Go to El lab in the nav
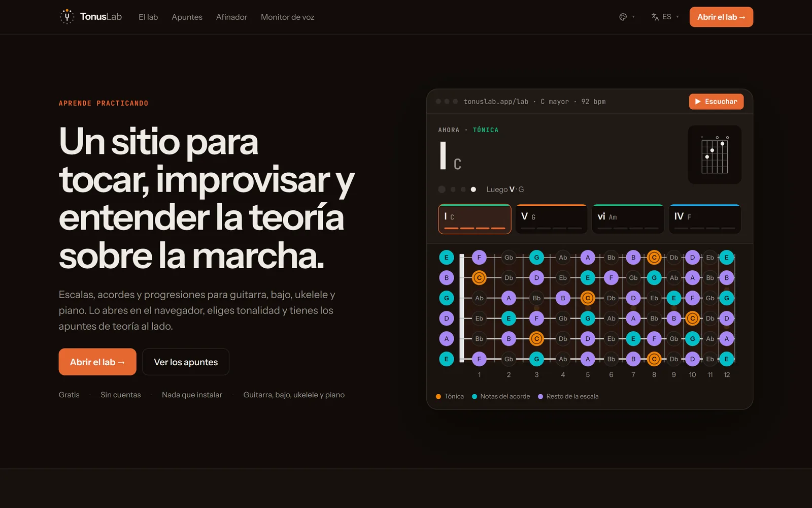 click(x=148, y=17)
